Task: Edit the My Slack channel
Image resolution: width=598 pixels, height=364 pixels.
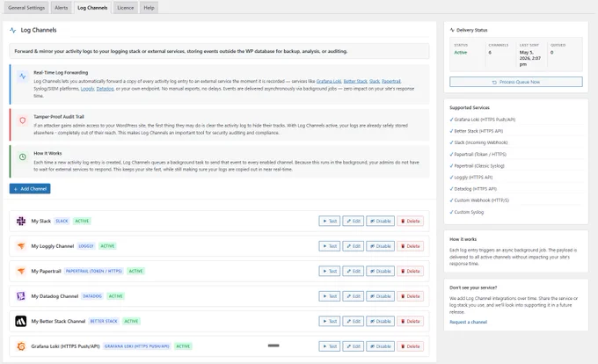Action: coord(354,221)
